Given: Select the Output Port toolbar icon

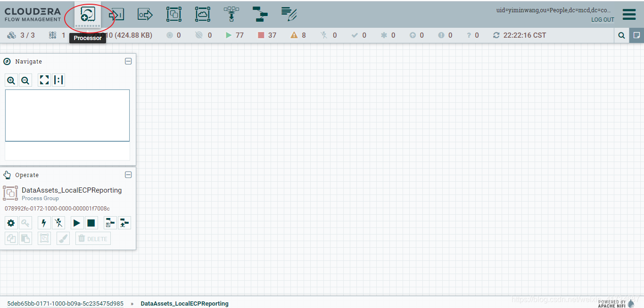Looking at the screenshot, I should click(x=145, y=15).
